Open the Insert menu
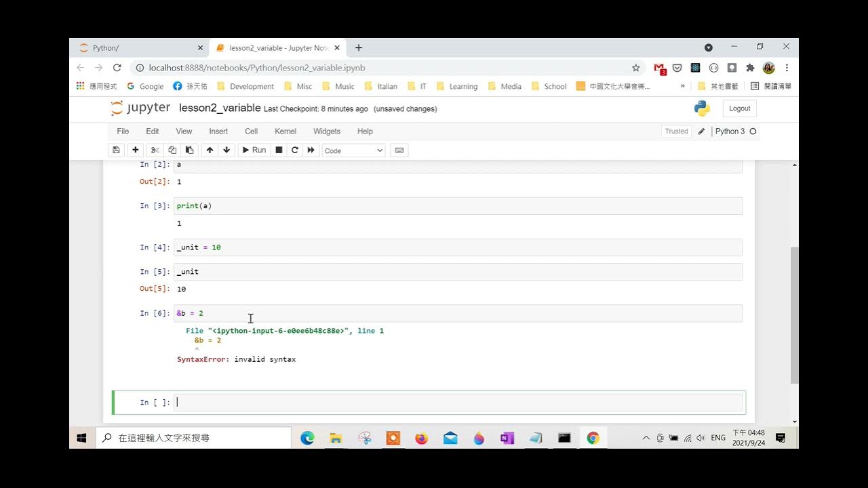This screenshot has width=868, height=488. coord(218,131)
